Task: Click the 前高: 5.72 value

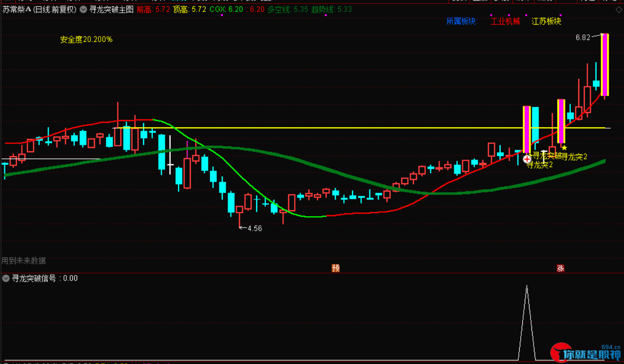Action: click(153, 9)
